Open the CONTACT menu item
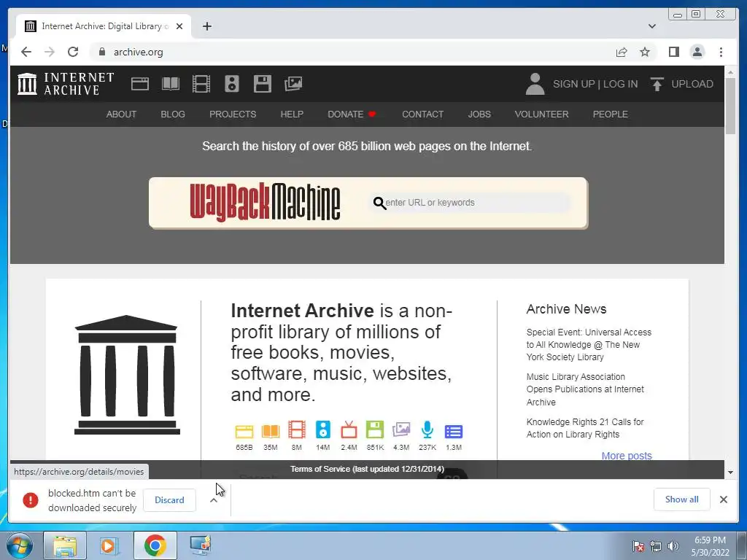Viewport: 747px width, 560px height. 422,114
